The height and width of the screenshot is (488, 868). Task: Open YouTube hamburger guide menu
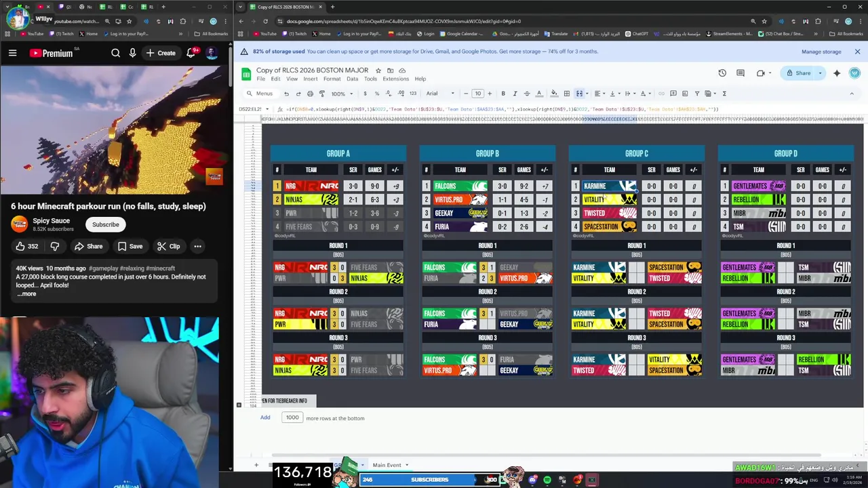pos(12,53)
